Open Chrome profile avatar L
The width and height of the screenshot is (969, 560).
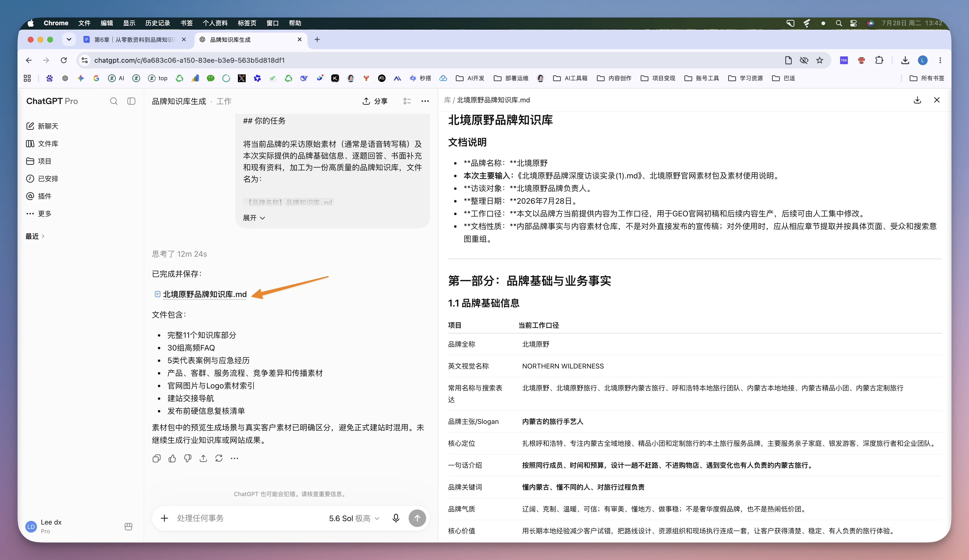coord(923,60)
